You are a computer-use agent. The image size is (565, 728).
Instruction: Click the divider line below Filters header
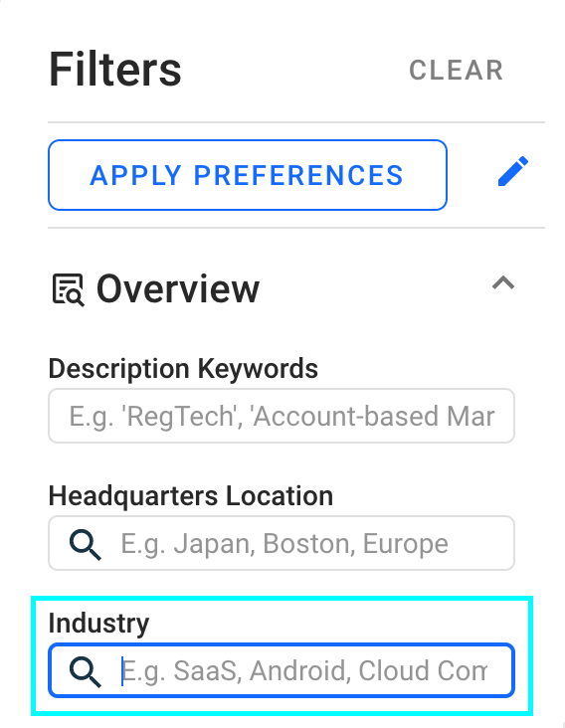[x=296, y=122]
